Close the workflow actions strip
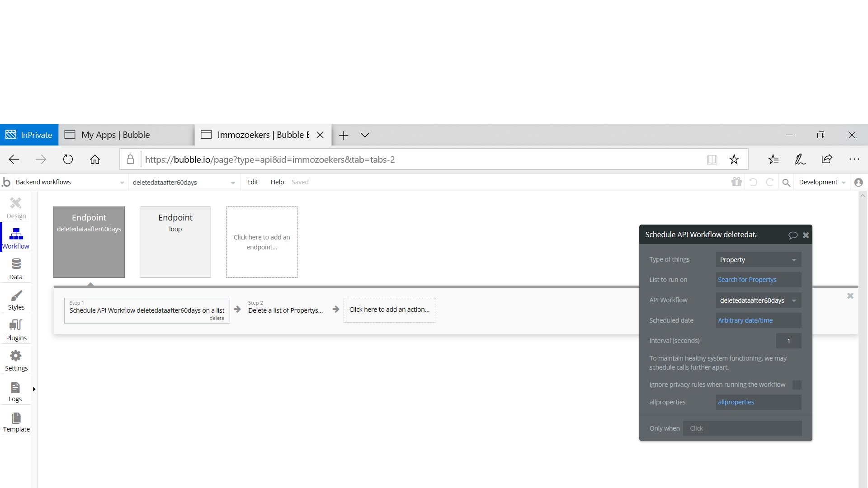Image resolution: width=868 pixels, height=488 pixels. (x=850, y=296)
